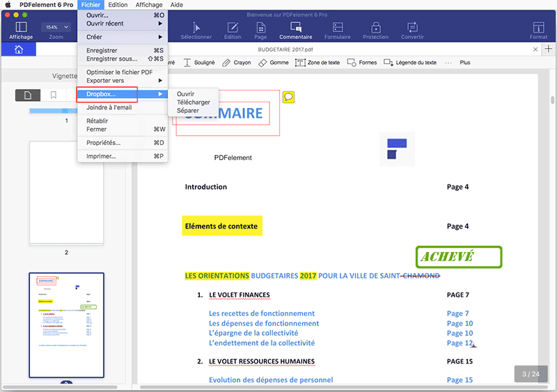Open the Affichage menu in menu bar
The image size is (557, 392).
tap(149, 5)
